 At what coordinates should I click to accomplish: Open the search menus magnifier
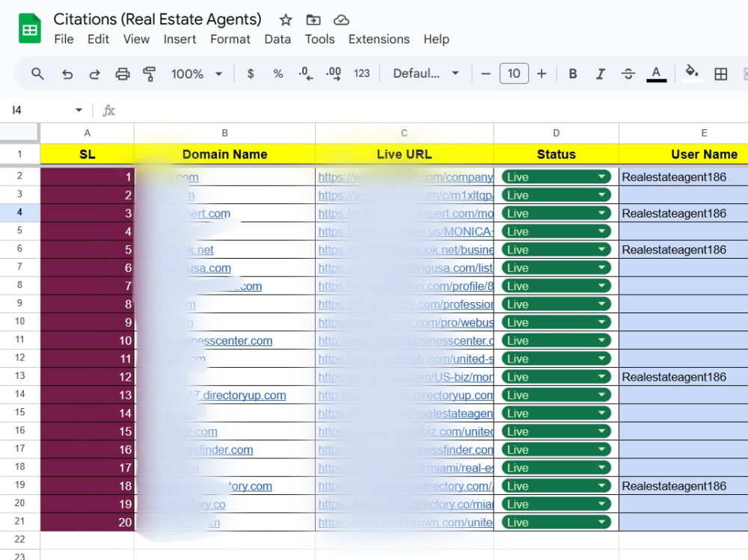point(37,74)
